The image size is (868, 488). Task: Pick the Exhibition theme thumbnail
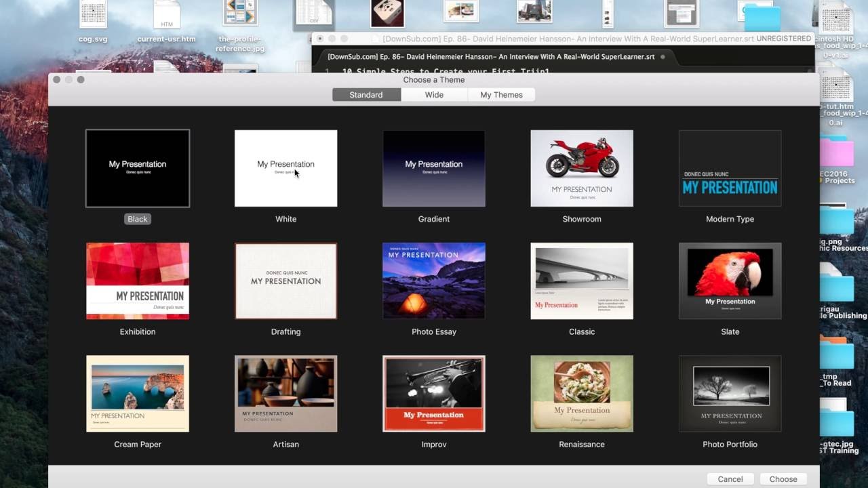coord(138,281)
